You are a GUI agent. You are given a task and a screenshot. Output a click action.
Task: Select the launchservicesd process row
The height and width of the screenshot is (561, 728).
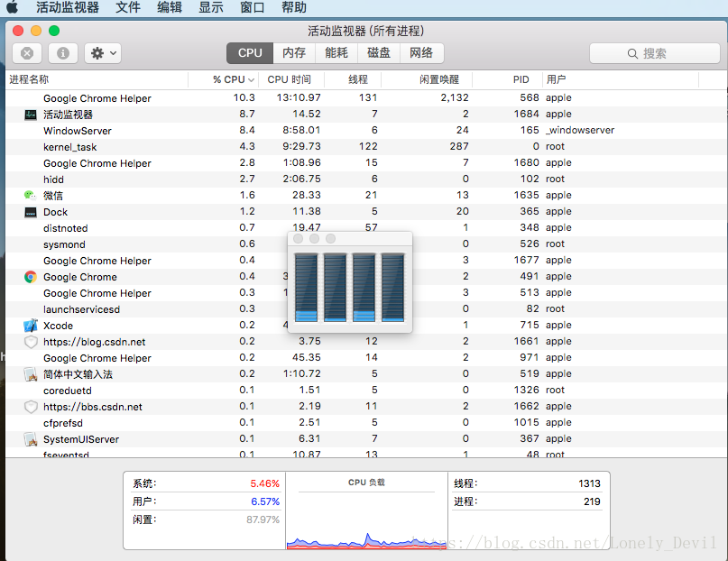(366, 309)
